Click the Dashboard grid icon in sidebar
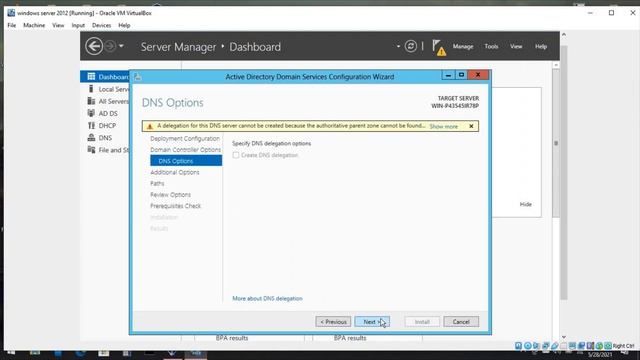Screen dimensions: 640x360 (x=91, y=77)
